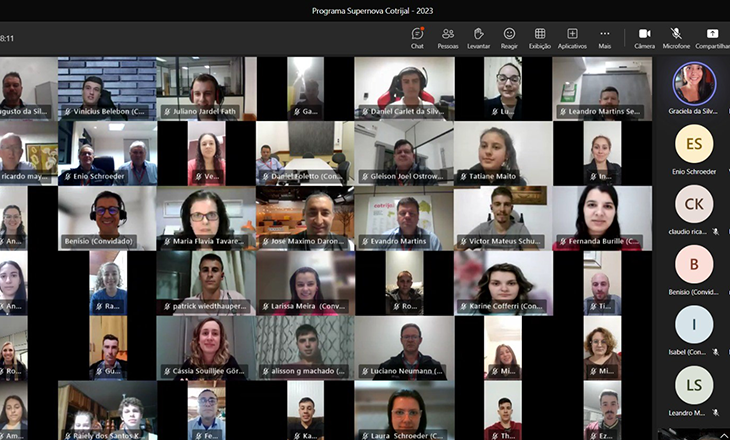Select Graciela da Silva's avatar
730x440 pixels.
[694, 84]
